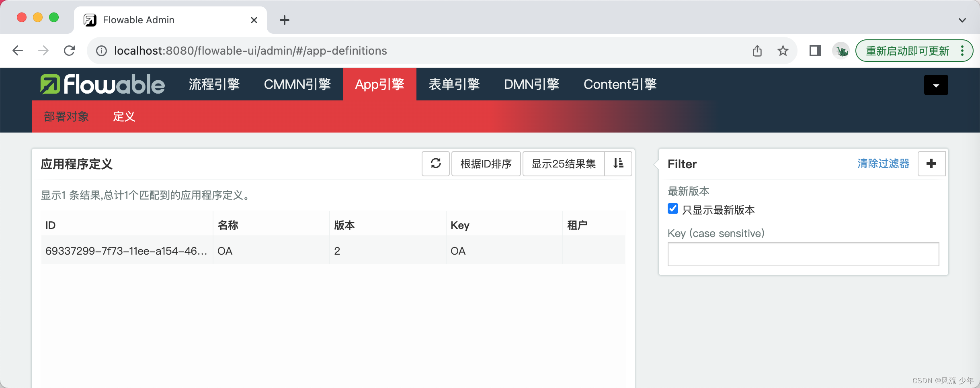Bookmark this page with star
Screen dimensions: 980x388
point(783,51)
